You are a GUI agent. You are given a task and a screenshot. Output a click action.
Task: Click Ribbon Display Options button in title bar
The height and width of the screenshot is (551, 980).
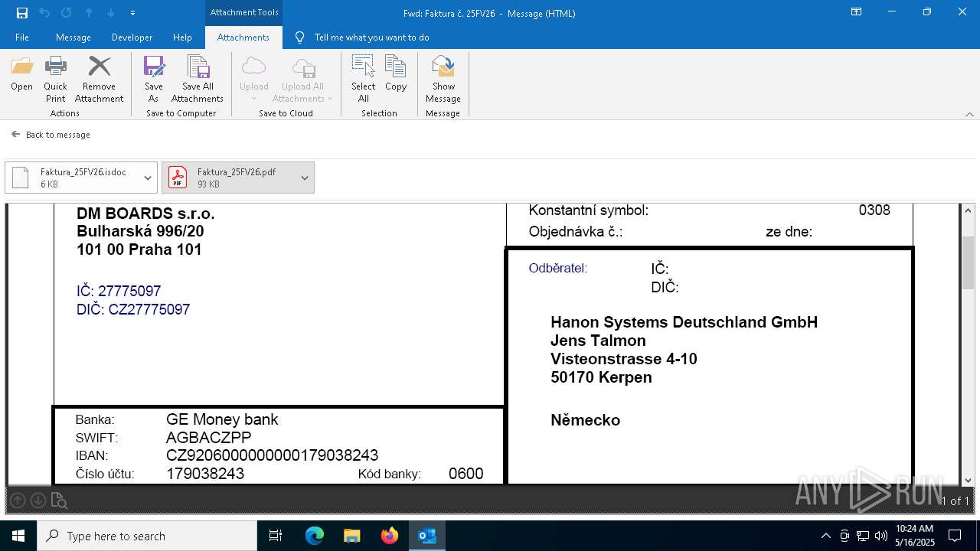click(857, 12)
